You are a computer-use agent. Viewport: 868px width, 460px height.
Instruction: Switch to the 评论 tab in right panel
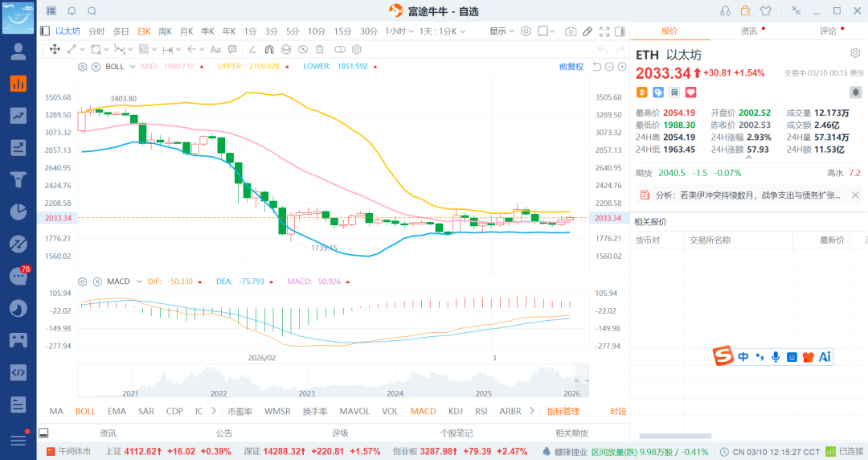pos(828,31)
